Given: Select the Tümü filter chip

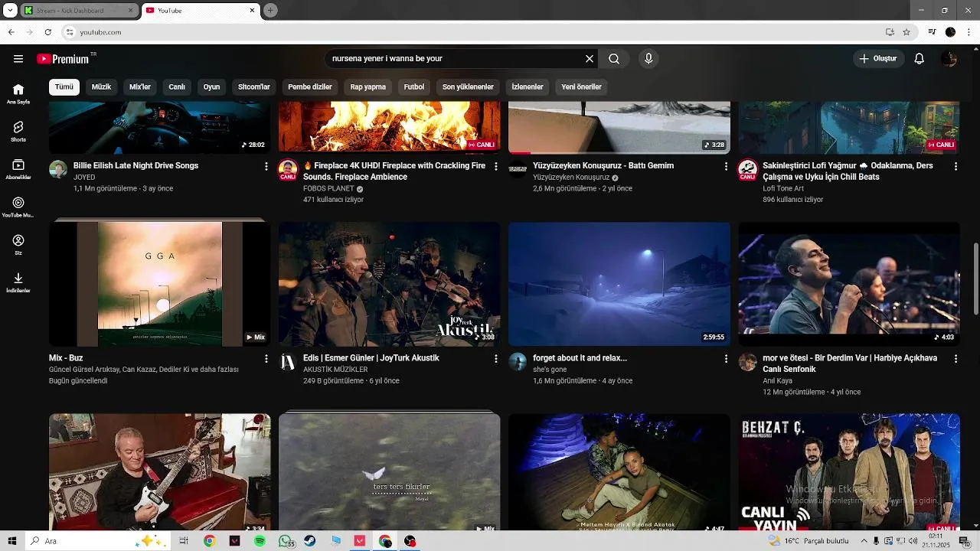Looking at the screenshot, I should [x=64, y=86].
